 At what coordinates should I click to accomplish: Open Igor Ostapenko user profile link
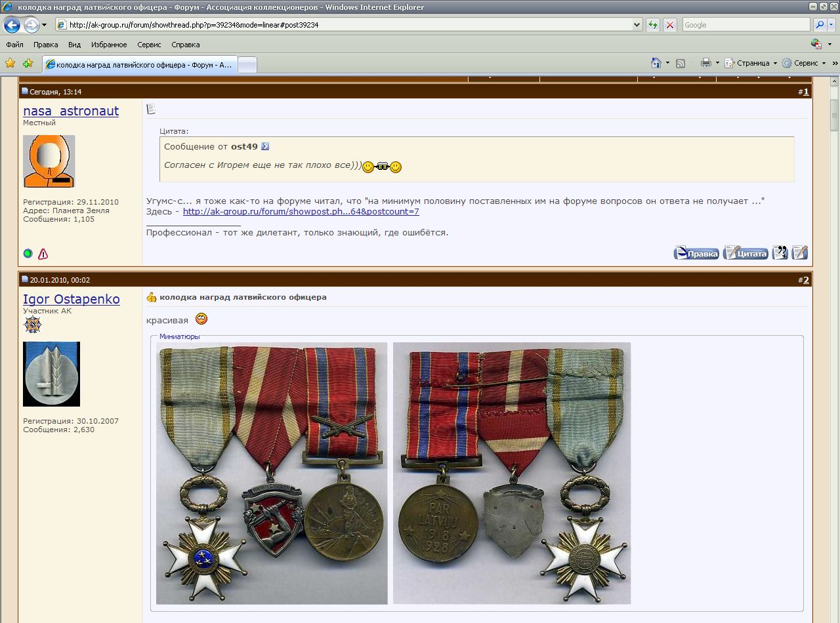point(72,299)
